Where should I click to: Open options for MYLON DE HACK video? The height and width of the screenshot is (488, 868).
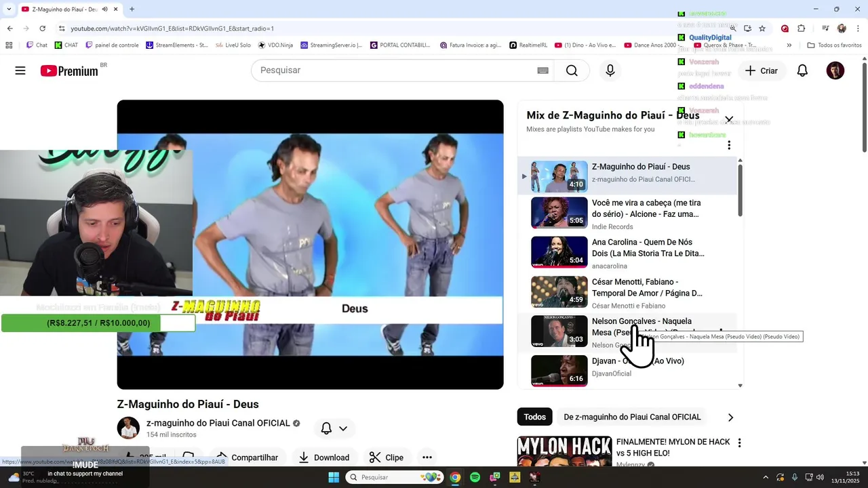(739, 443)
